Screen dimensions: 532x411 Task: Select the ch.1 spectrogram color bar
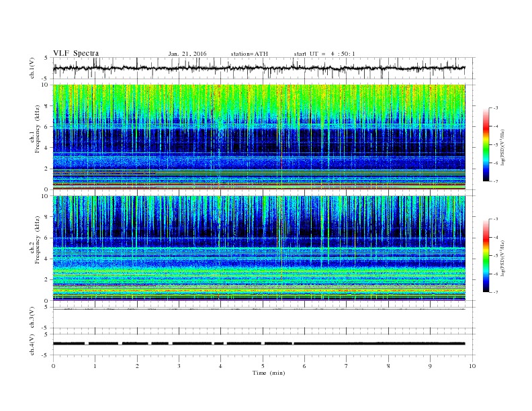[x=486, y=144]
